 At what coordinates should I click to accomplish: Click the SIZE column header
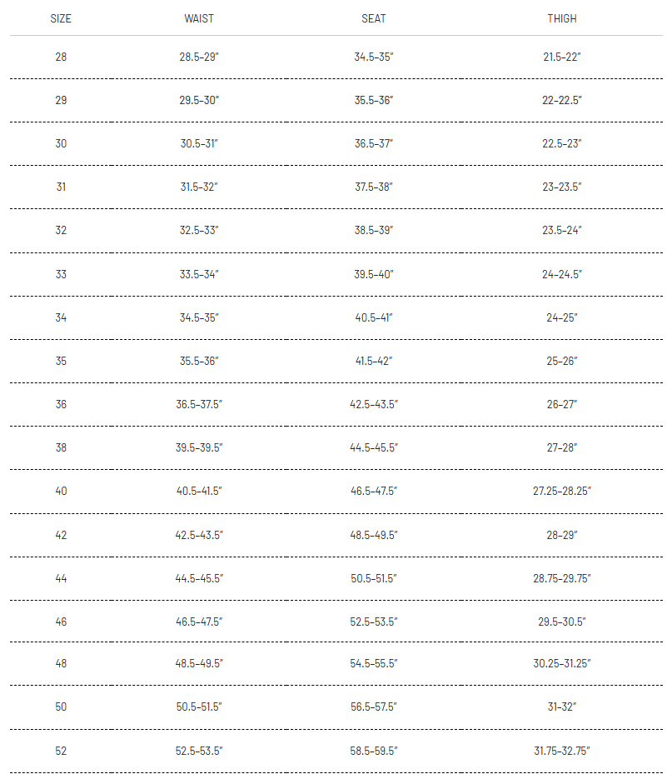(x=61, y=18)
